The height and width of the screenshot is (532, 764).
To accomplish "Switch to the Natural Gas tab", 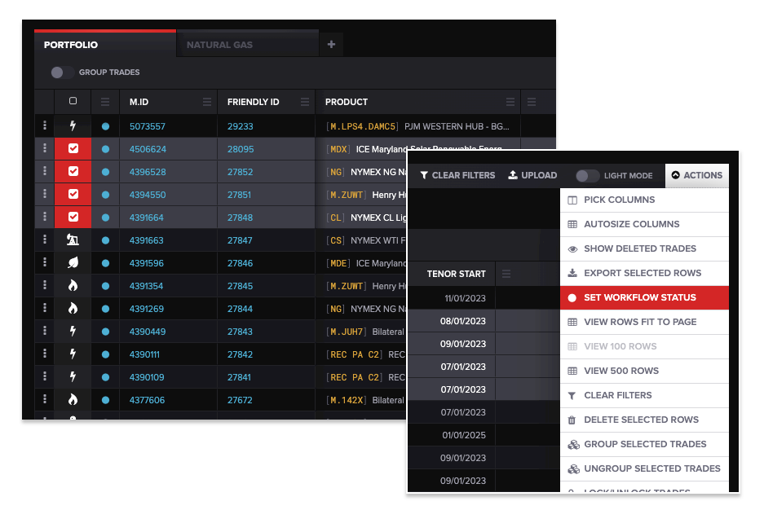I will [219, 45].
